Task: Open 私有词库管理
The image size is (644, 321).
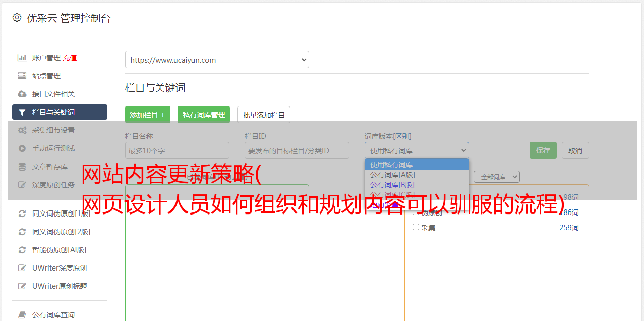Action: pos(204,115)
